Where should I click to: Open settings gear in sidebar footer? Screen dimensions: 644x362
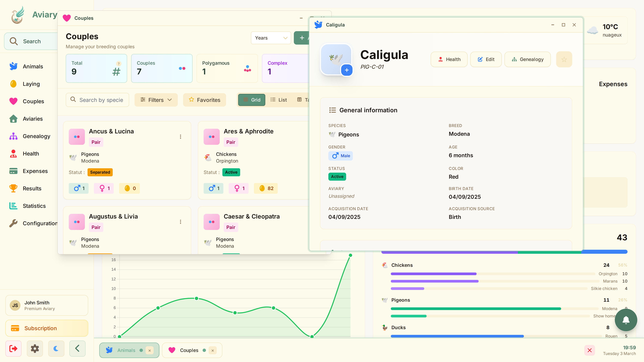(35, 349)
